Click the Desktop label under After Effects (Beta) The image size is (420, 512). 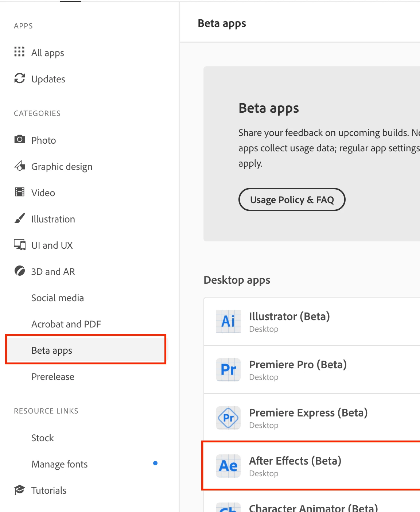click(x=264, y=473)
